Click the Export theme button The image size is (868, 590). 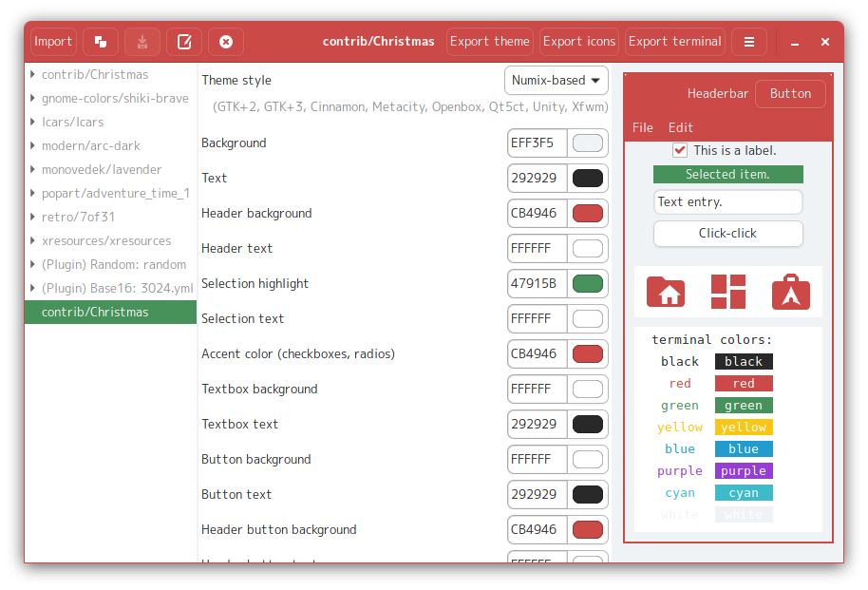pyautogui.click(x=490, y=41)
